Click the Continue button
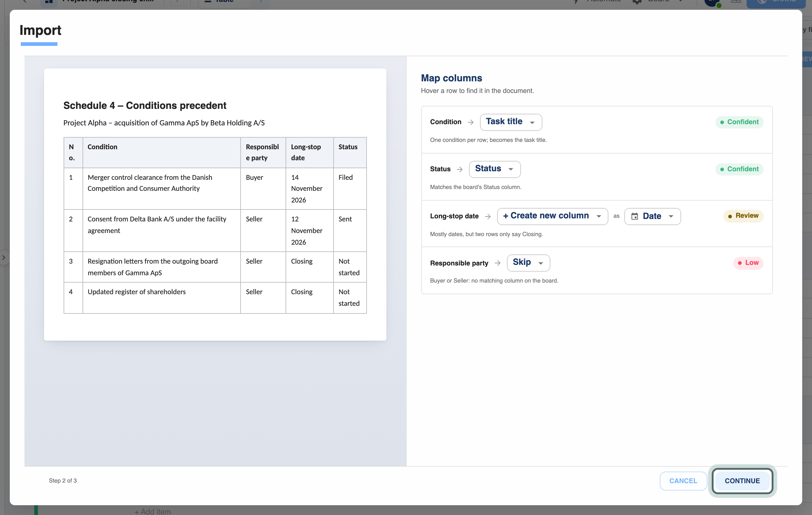812x515 pixels. (742, 481)
